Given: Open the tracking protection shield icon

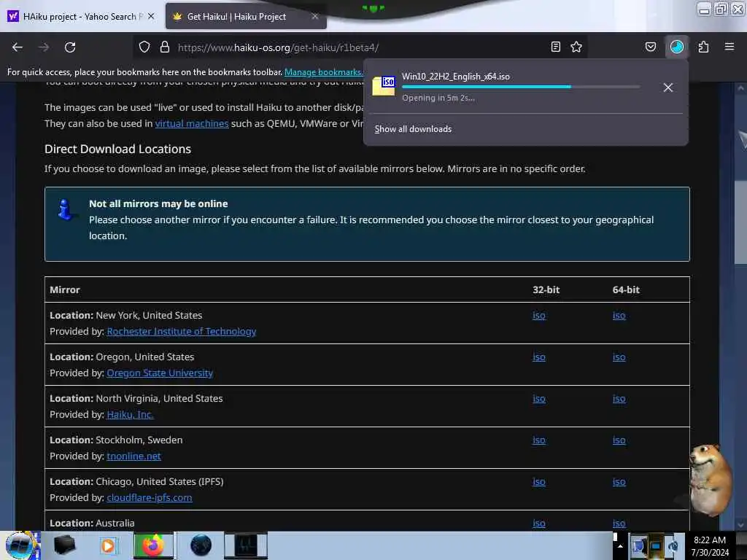Looking at the screenshot, I should (144, 47).
